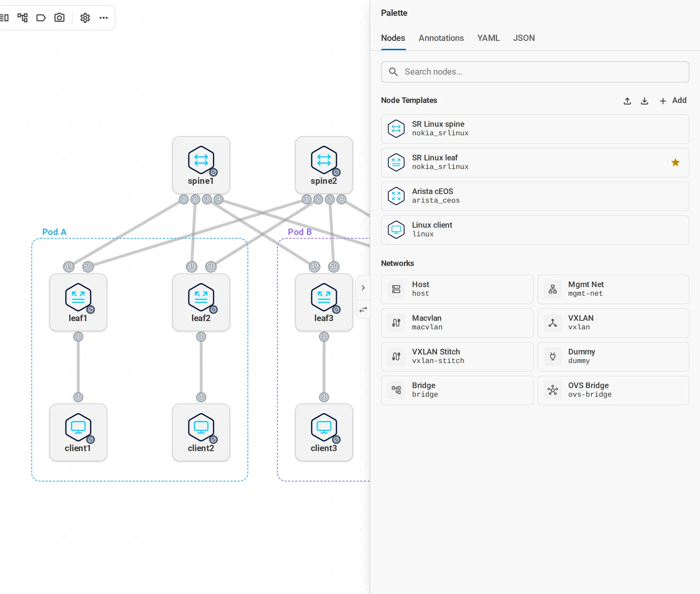Screen dimensions: 700x594
Task: Click the export templates download icon
Action: point(644,101)
